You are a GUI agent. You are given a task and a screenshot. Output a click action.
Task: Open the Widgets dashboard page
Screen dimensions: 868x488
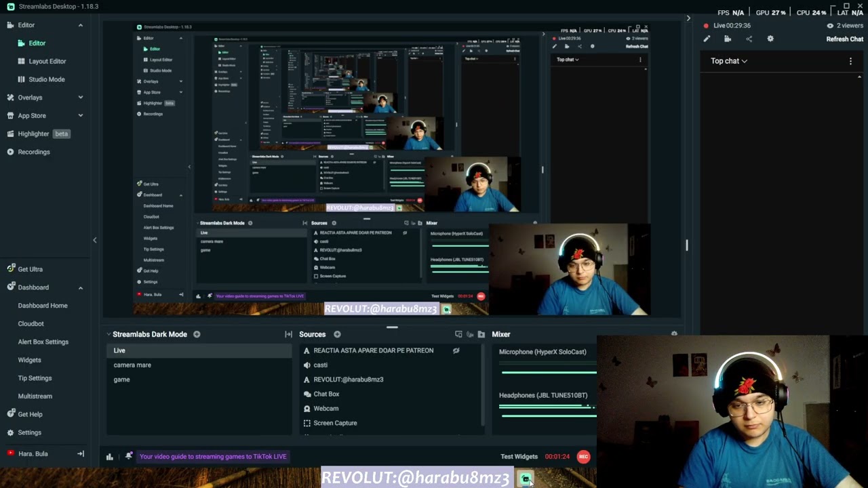click(29, 360)
